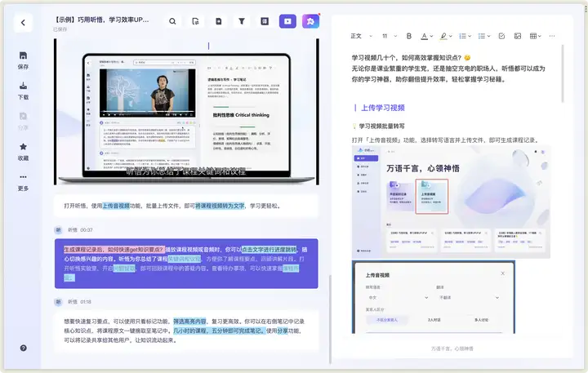
Task: Toggle the purple video panel icon
Action: [287, 21]
